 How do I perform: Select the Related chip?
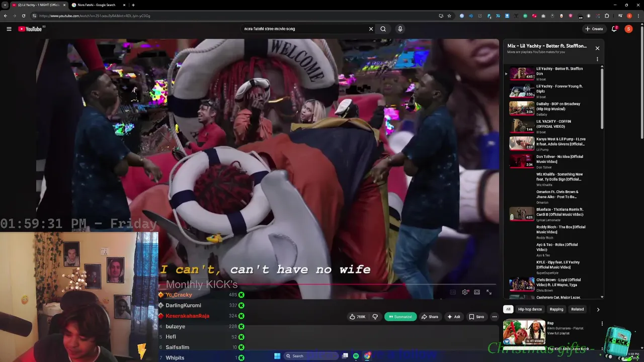577,309
